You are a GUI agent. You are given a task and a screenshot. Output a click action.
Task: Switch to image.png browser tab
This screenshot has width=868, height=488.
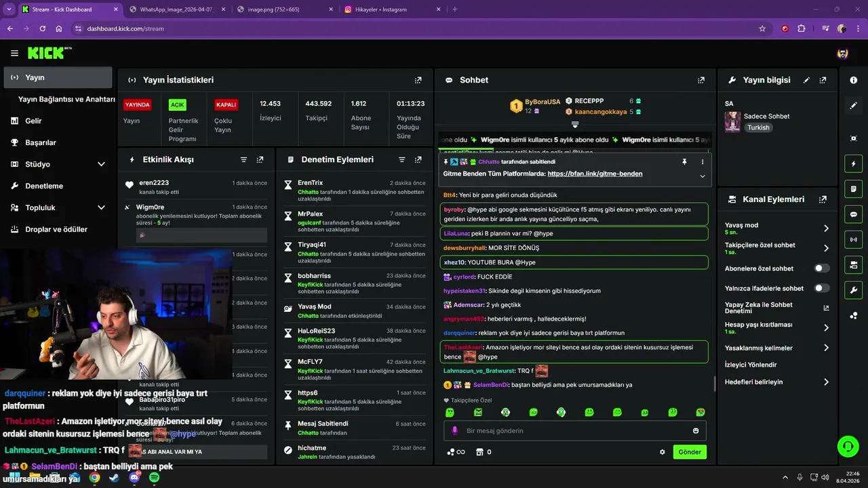[x=283, y=9]
